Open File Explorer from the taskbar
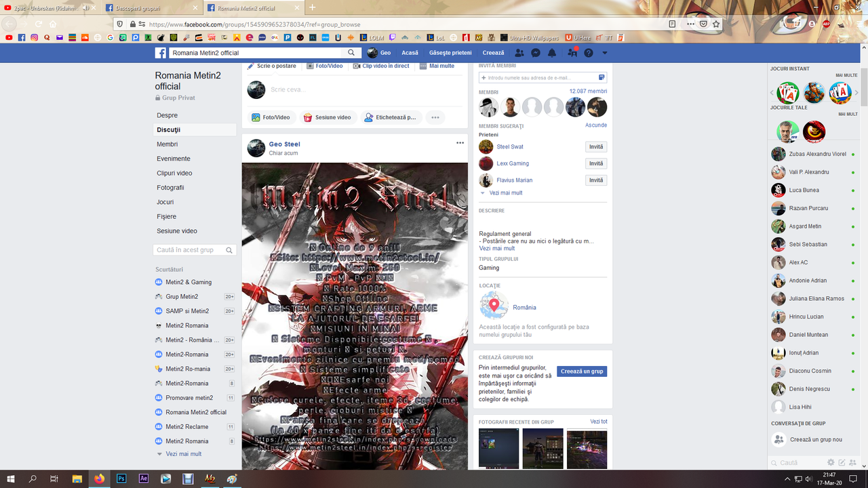 pos(77,479)
